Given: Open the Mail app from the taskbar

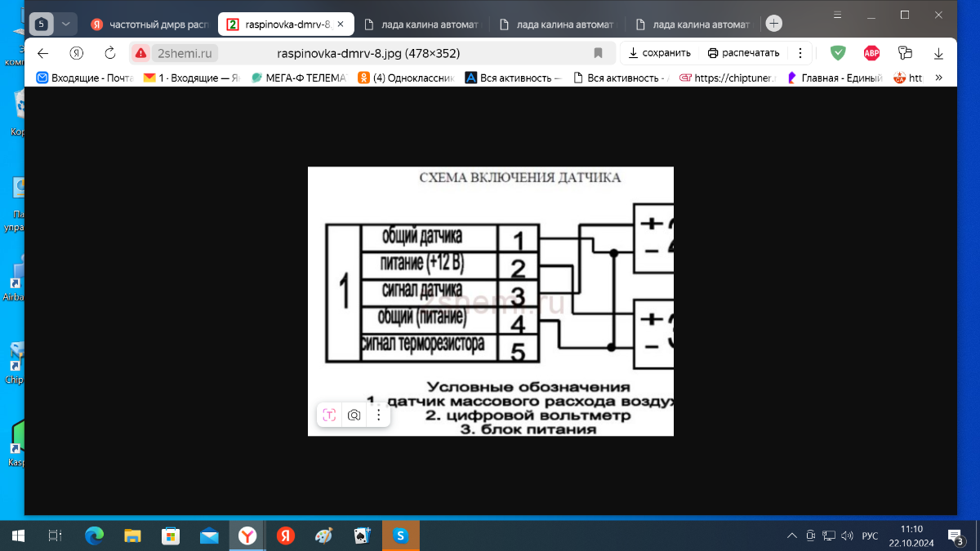Looking at the screenshot, I should coord(209,535).
